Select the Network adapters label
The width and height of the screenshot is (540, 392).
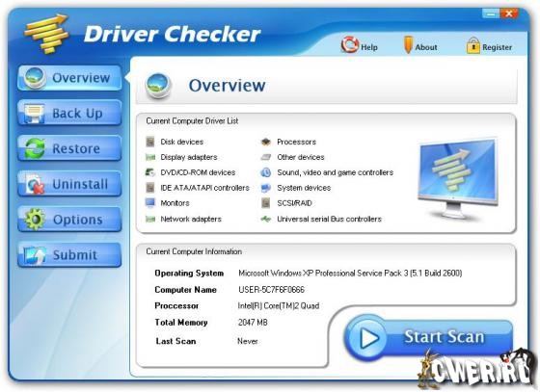tap(191, 219)
